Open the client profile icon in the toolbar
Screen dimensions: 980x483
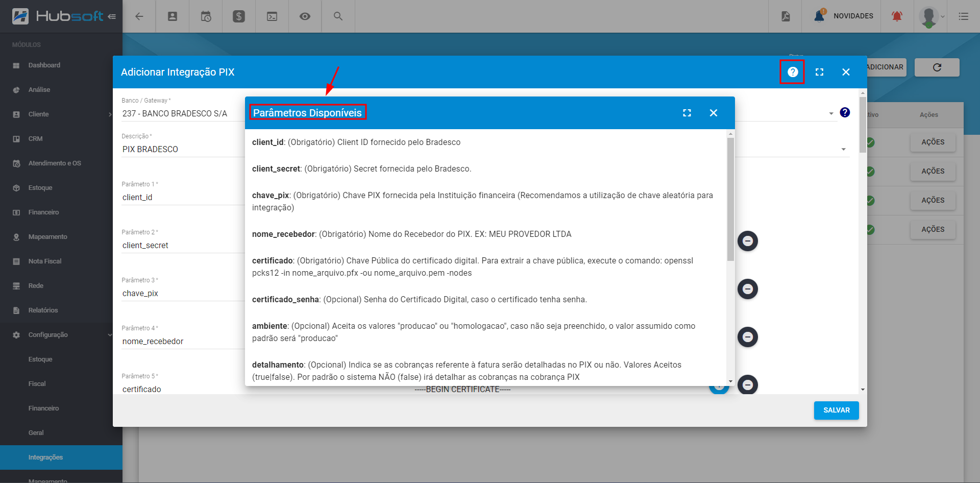[x=173, y=16]
